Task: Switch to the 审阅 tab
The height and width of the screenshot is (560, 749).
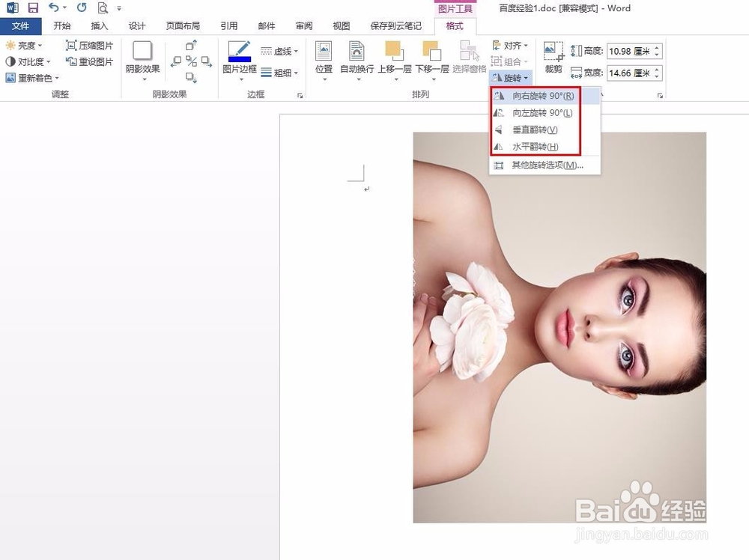Action: 304,25
